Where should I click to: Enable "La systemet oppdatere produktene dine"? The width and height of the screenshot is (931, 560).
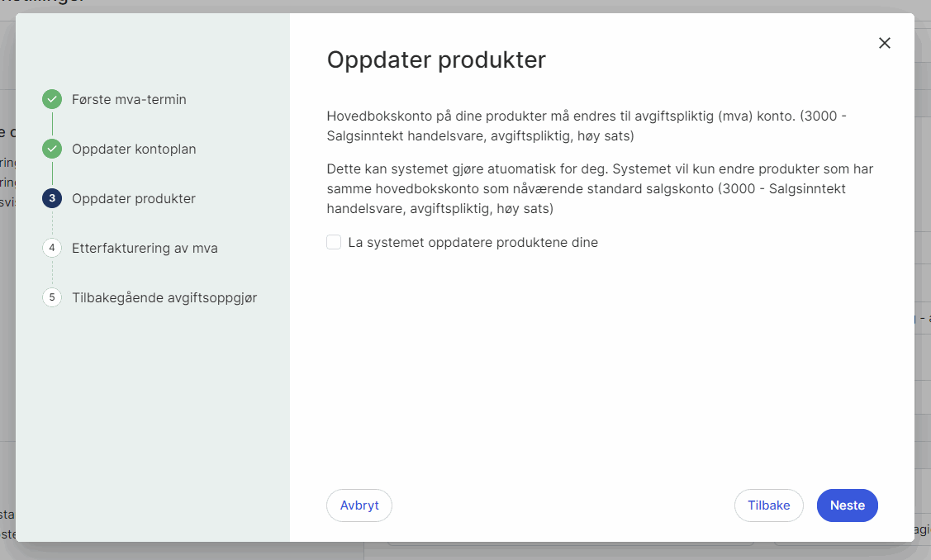pyautogui.click(x=334, y=242)
